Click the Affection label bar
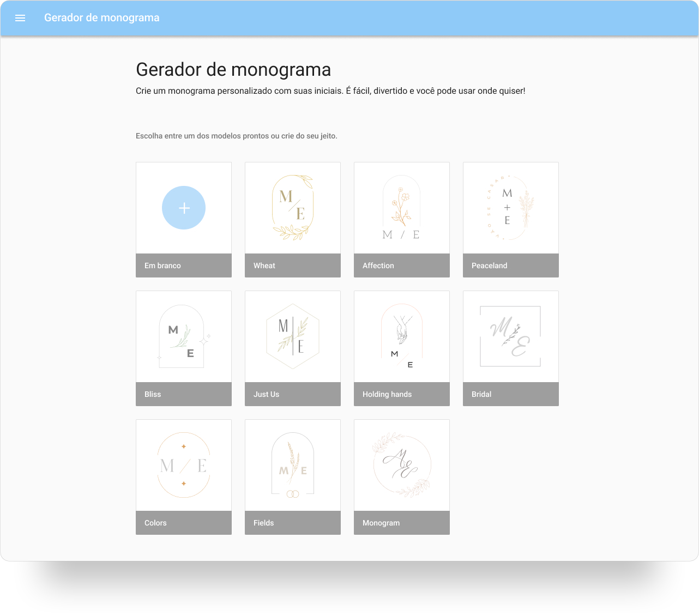 (401, 265)
